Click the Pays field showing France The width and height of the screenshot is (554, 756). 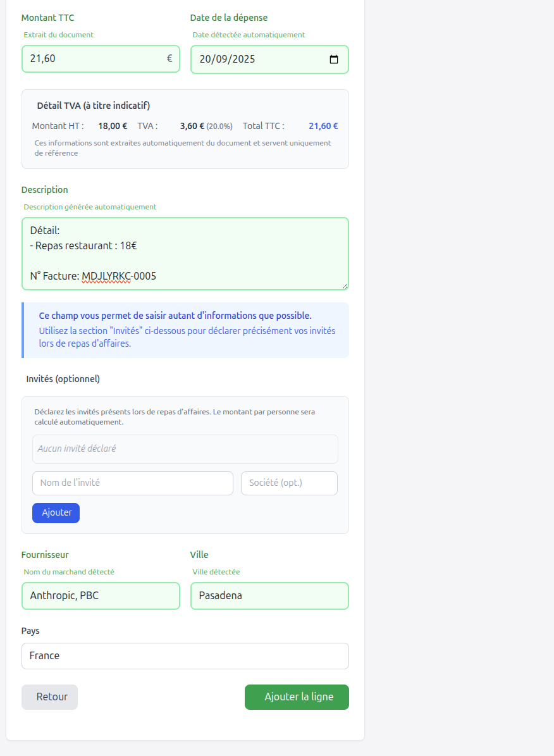coord(185,655)
